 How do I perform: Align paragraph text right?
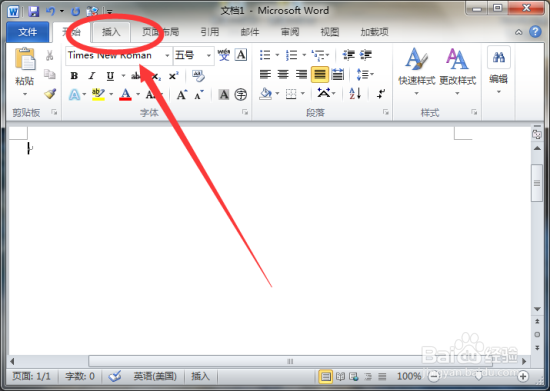pos(301,74)
